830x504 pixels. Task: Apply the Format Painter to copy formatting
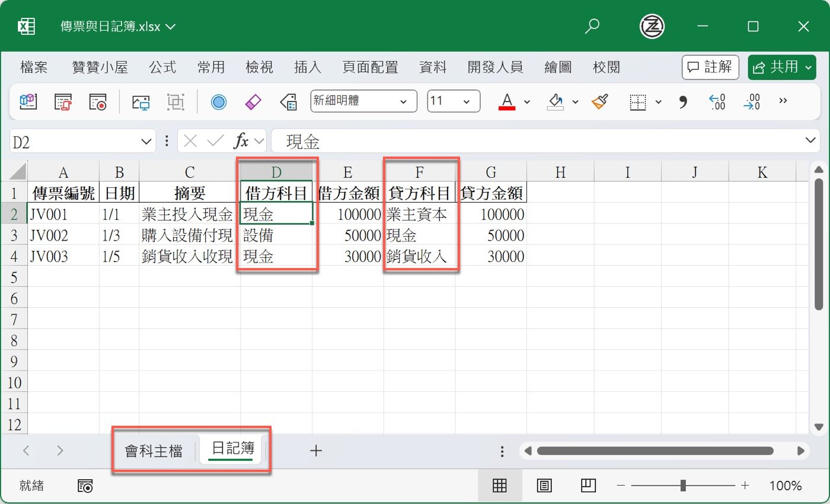point(599,101)
